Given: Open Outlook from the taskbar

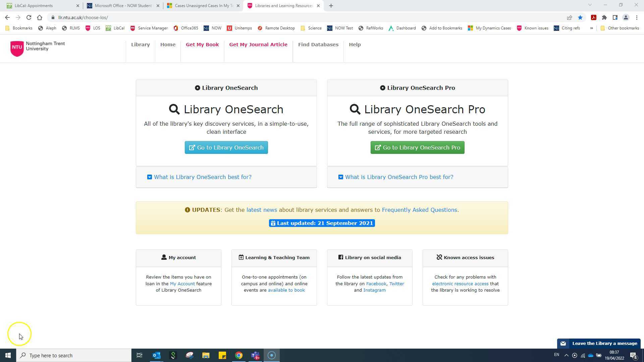Looking at the screenshot, I should (x=156, y=355).
